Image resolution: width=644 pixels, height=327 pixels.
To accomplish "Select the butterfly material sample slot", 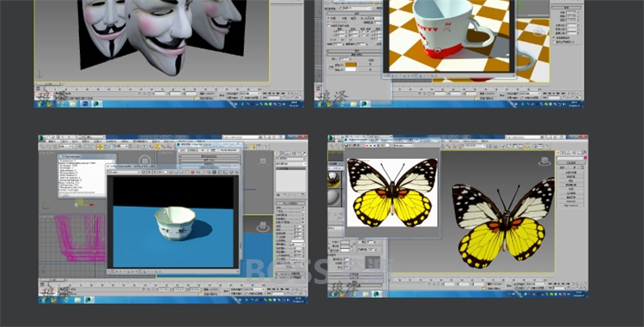I will pyautogui.click(x=334, y=179).
